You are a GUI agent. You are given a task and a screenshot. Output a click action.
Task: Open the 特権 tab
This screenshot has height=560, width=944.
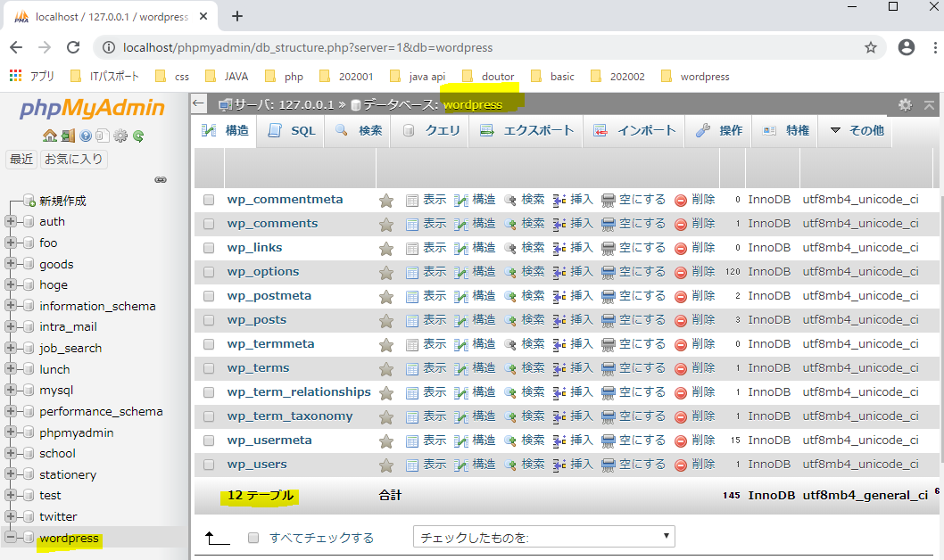click(785, 130)
